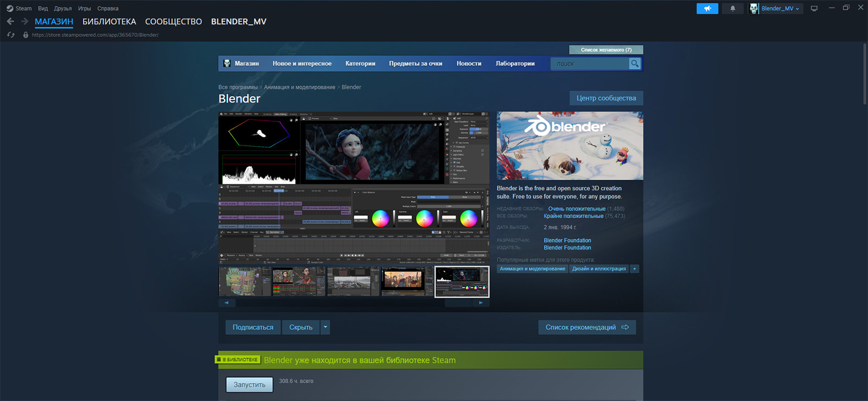Click the arrow icon on Список рекомендаций
The height and width of the screenshot is (401, 868).
point(625,327)
